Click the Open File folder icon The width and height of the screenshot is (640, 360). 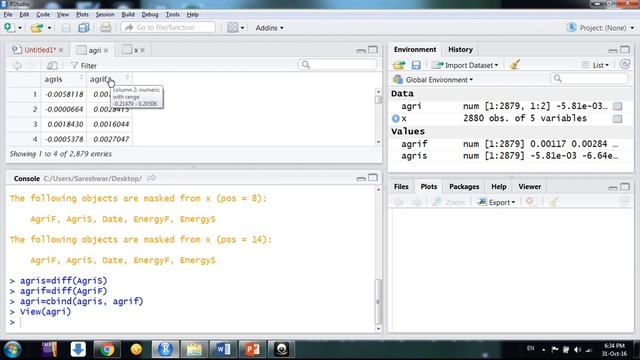pos(37,27)
